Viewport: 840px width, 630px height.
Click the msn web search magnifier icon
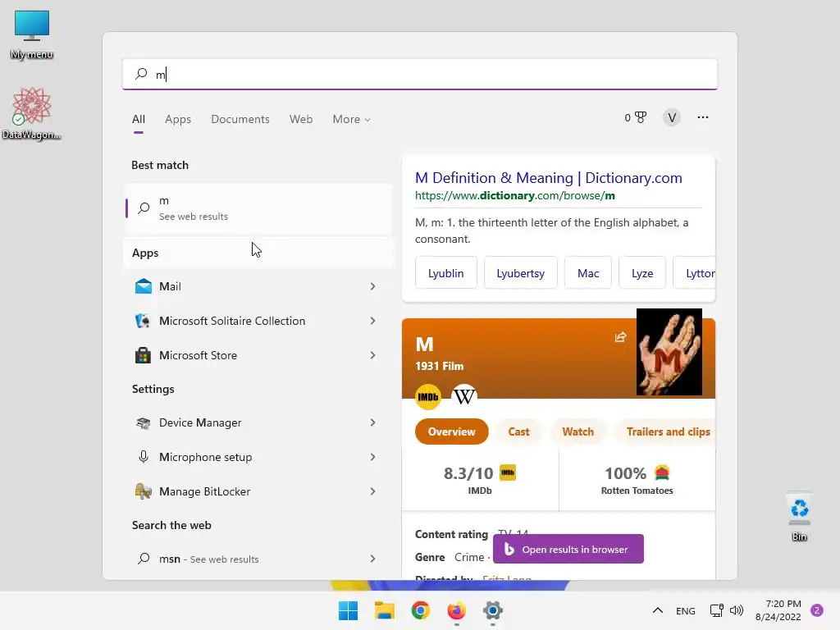click(x=143, y=559)
